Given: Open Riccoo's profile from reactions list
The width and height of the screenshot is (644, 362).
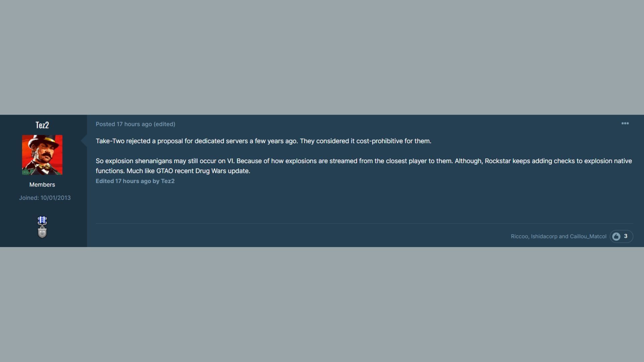Looking at the screenshot, I should tap(520, 237).
